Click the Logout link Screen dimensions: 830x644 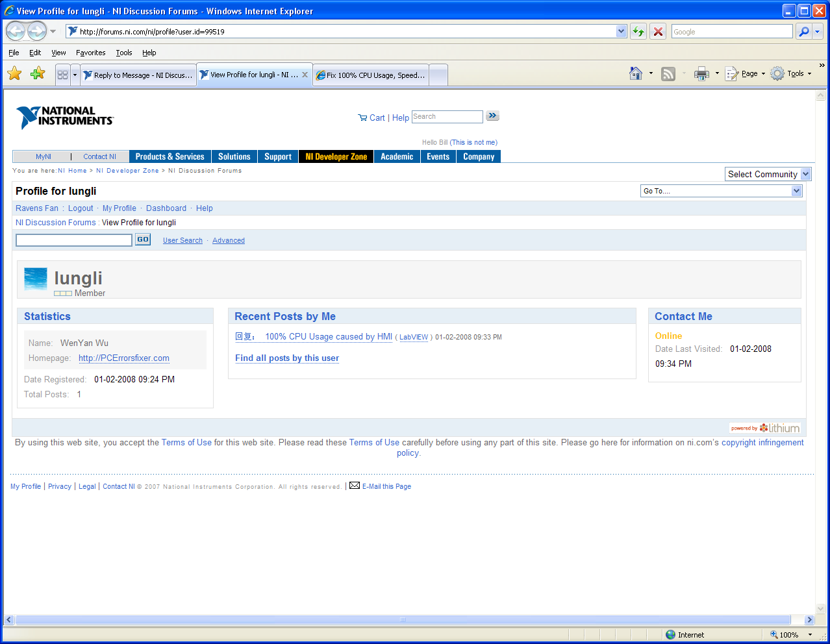81,208
